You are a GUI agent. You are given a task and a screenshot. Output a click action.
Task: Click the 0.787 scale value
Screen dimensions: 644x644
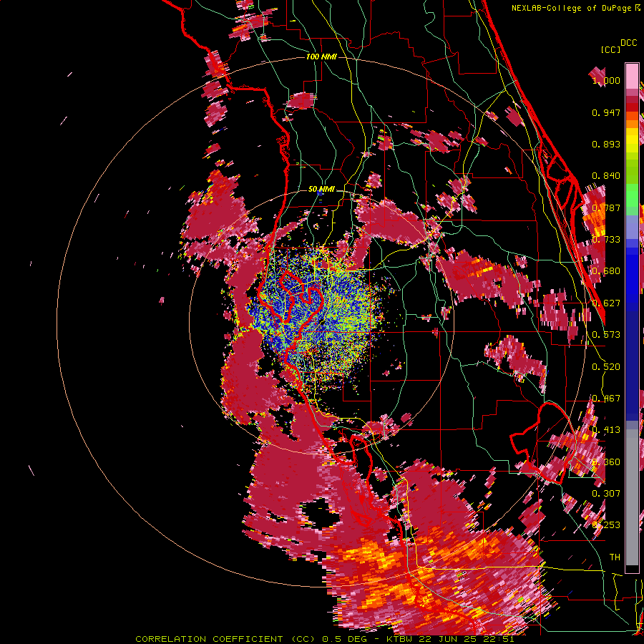click(x=606, y=208)
